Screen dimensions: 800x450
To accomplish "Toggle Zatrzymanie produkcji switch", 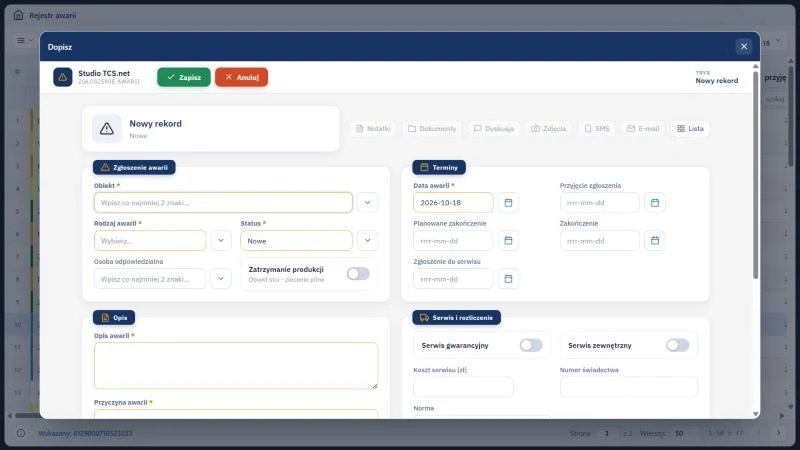I will pyautogui.click(x=358, y=274).
